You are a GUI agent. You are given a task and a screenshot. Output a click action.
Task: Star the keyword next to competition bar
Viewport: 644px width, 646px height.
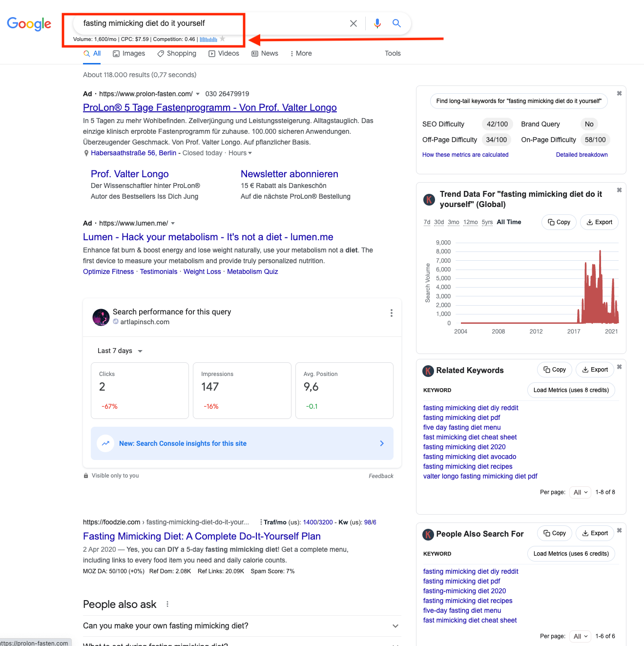pyautogui.click(x=223, y=39)
